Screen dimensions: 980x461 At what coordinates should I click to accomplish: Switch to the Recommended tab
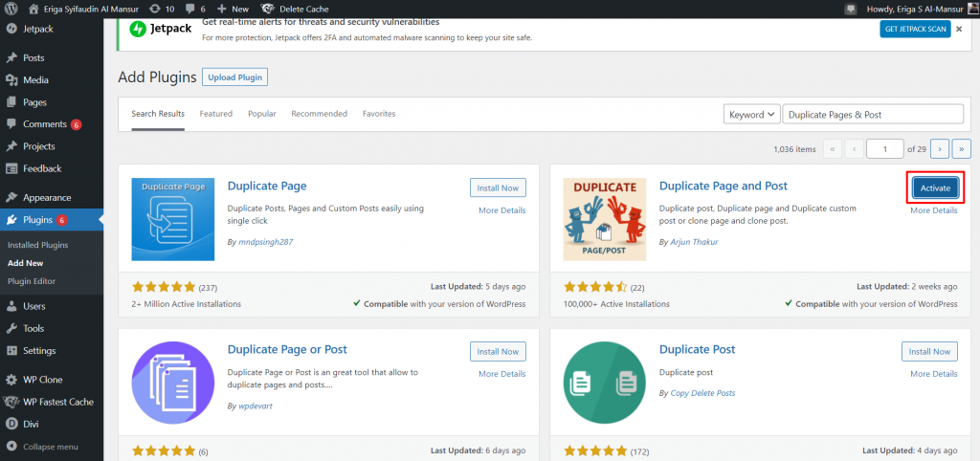[320, 114]
